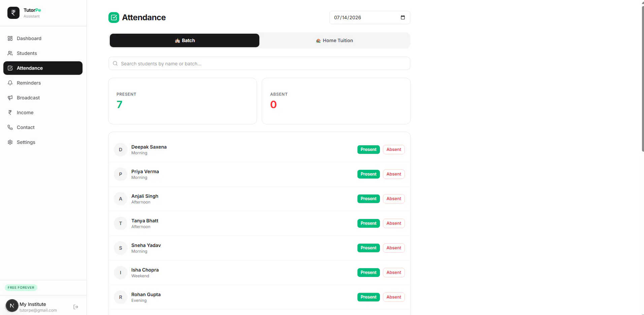Screen dimensions: 644x315
Task: Click the Evening batch label under Rohan Gupta
Action: point(139,301)
